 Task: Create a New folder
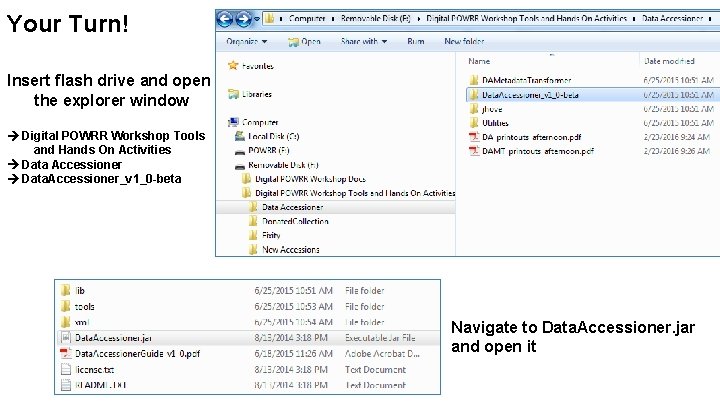coord(464,41)
